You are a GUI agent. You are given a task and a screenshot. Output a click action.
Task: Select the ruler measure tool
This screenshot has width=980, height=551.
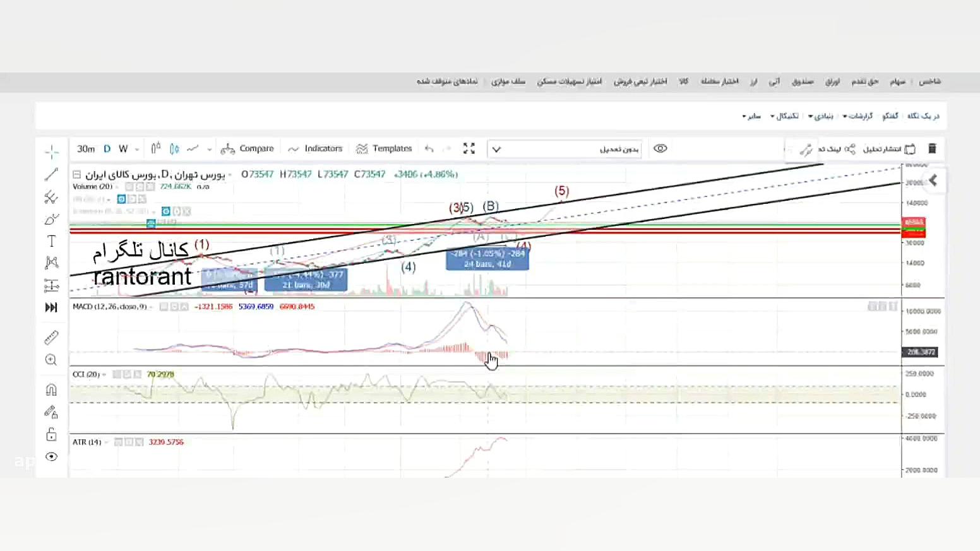point(52,338)
